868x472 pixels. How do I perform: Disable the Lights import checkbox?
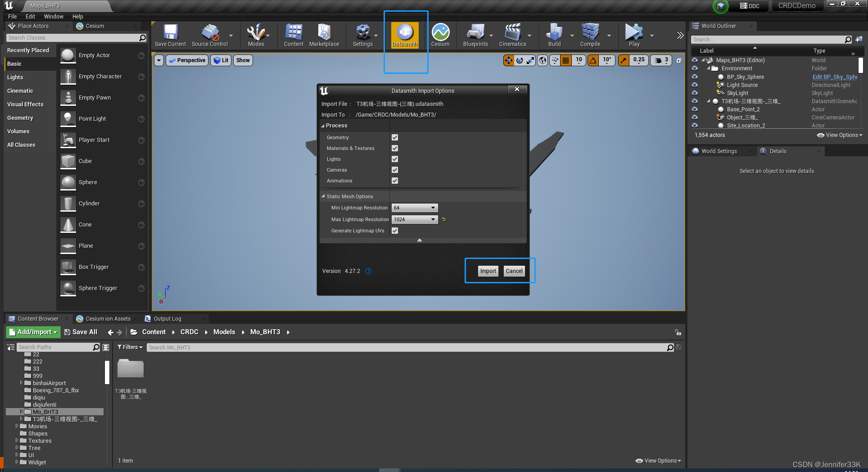click(394, 159)
